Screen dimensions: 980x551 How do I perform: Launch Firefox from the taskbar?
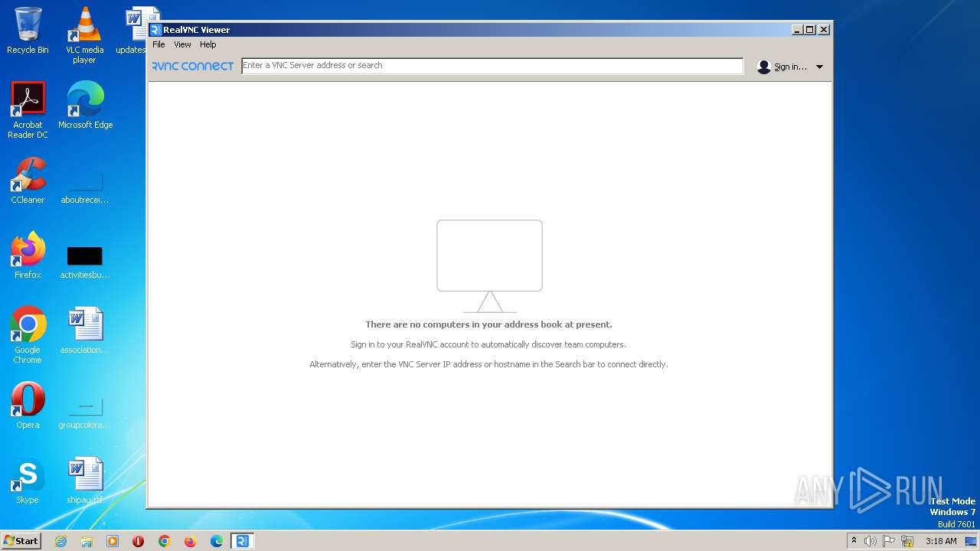[191, 541]
